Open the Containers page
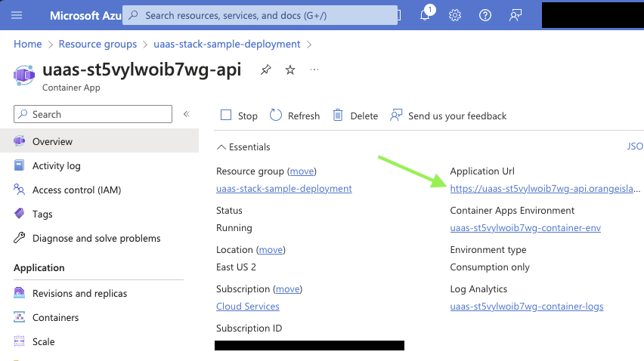644x361 pixels. tap(55, 317)
